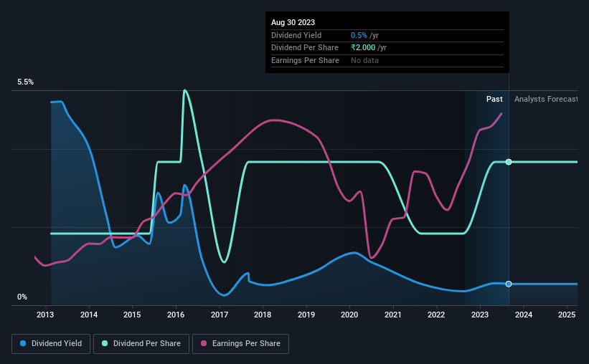
Task: Click the 2014 x-axis label
Action: (x=89, y=315)
